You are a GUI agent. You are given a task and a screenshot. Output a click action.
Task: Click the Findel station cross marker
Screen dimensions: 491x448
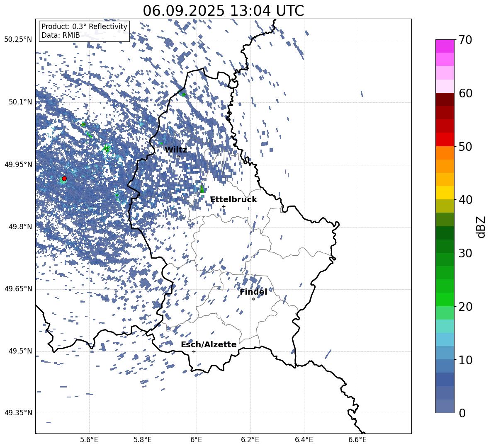(253, 299)
